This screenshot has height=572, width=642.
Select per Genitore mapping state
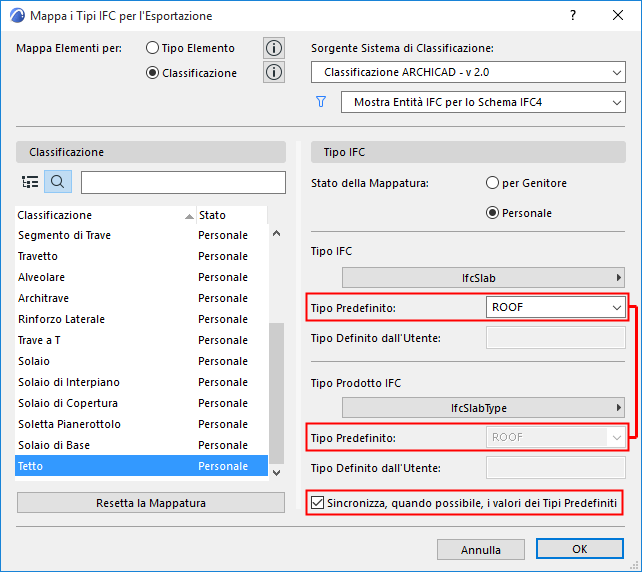[x=492, y=183]
